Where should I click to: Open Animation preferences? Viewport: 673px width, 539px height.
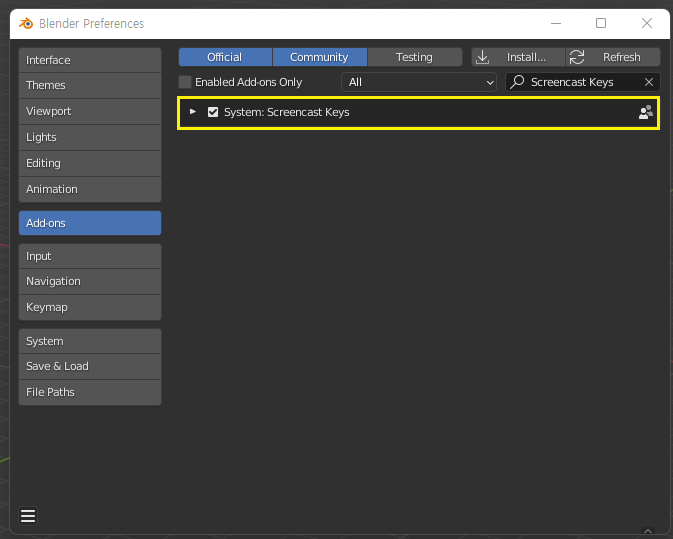click(90, 189)
